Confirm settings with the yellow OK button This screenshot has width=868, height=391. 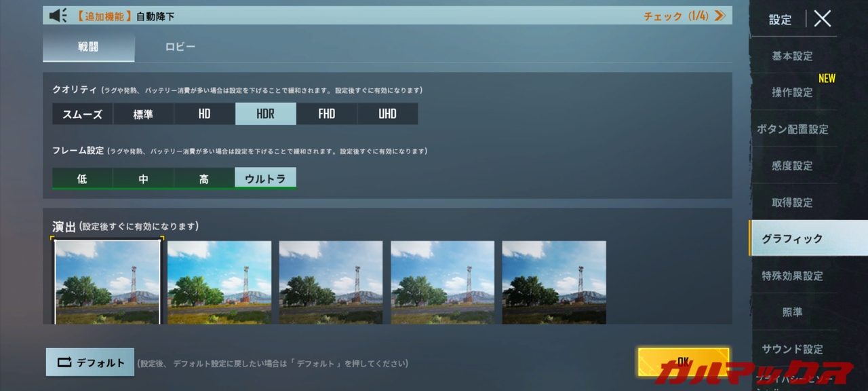pos(683,362)
